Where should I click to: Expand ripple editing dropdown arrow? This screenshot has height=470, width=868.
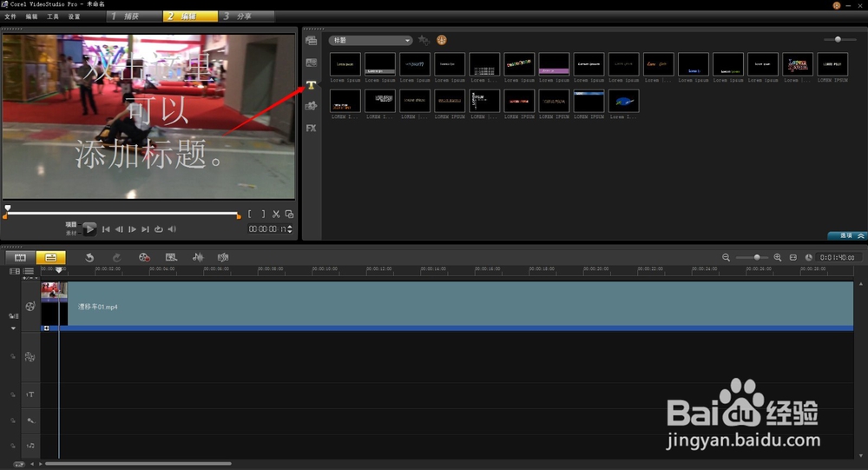coord(13,328)
